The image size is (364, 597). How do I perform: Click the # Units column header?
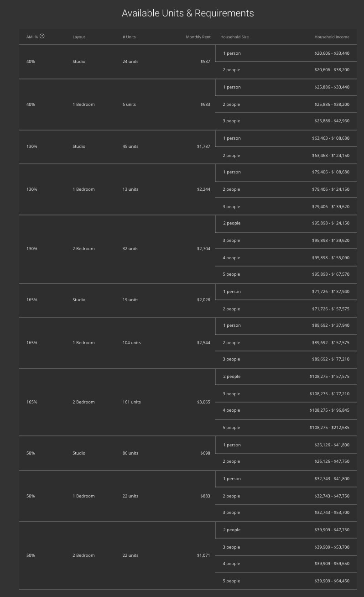129,37
